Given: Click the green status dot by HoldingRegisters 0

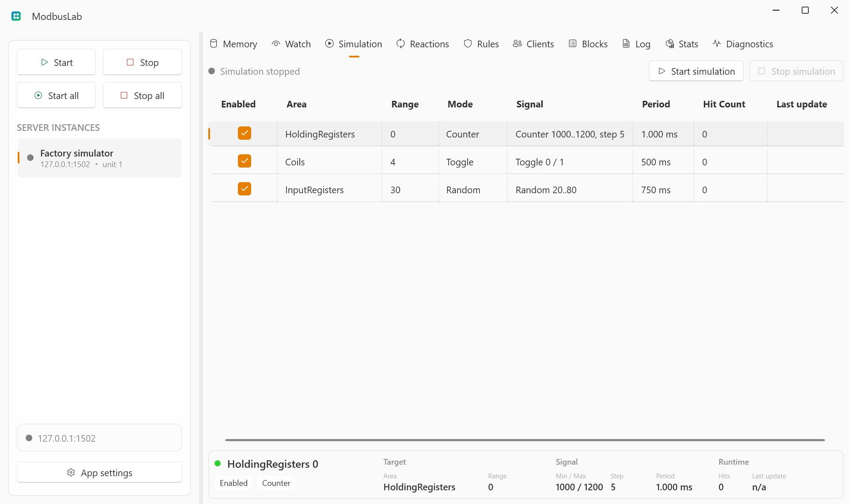Looking at the screenshot, I should coord(218,463).
